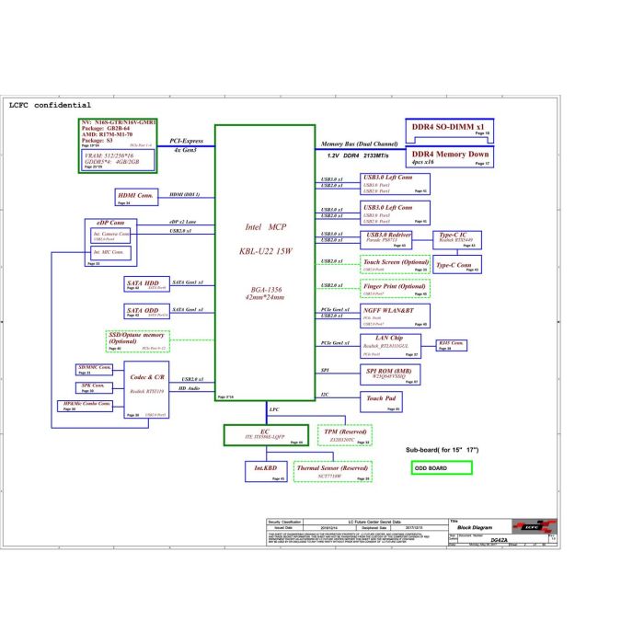Click the 'Codec & C/R' block title
644x644 pixels.
(x=147, y=377)
